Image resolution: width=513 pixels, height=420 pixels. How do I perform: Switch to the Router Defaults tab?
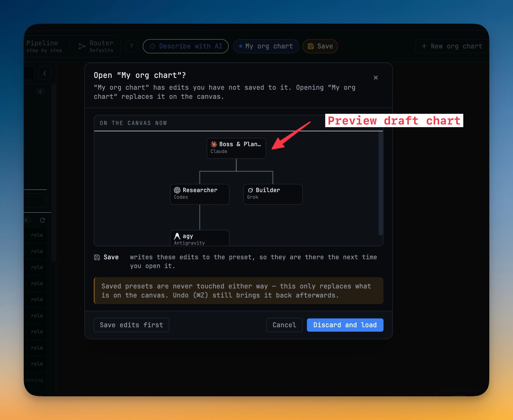(x=96, y=46)
